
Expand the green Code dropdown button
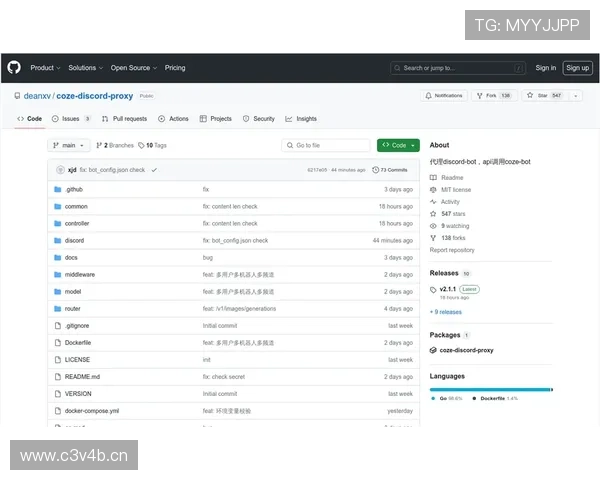click(x=398, y=145)
